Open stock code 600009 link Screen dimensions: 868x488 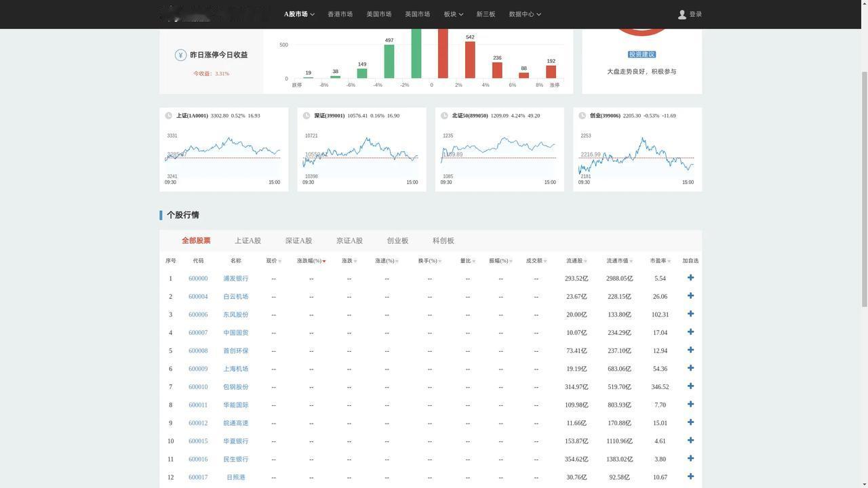[198, 369]
